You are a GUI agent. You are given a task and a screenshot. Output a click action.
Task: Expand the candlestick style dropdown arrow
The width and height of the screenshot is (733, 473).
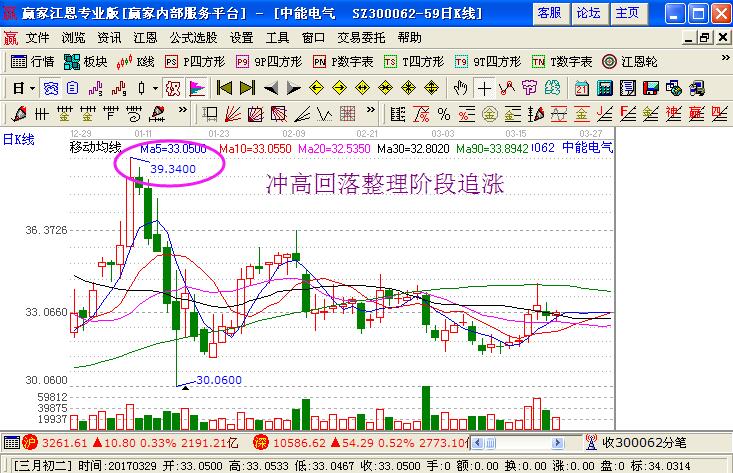[155, 87]
